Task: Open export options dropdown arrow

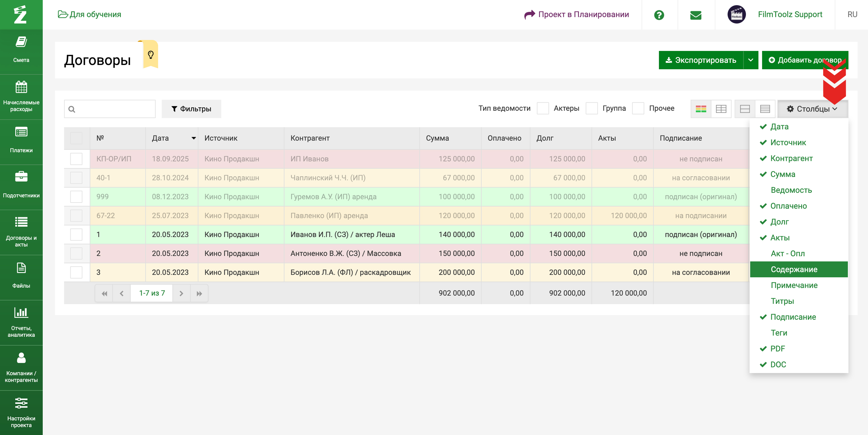Action: pyautogui.click(x=750, y=60)
